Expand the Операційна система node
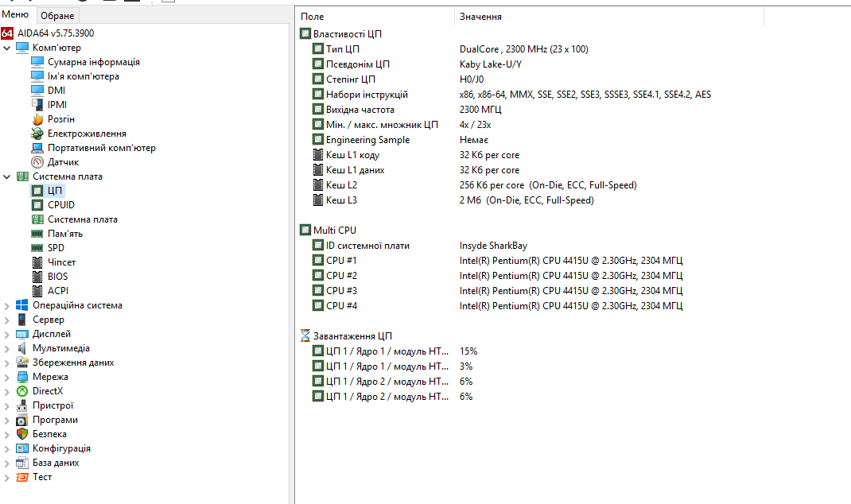851x504 pixels. (x=6, y=306)
